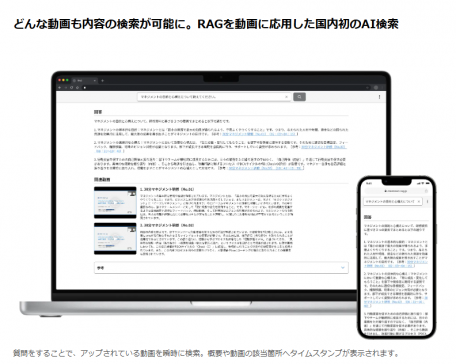Click the first related video title
Image resolution: width=456 pixels, height=364 pixels.
pos(167,189)
